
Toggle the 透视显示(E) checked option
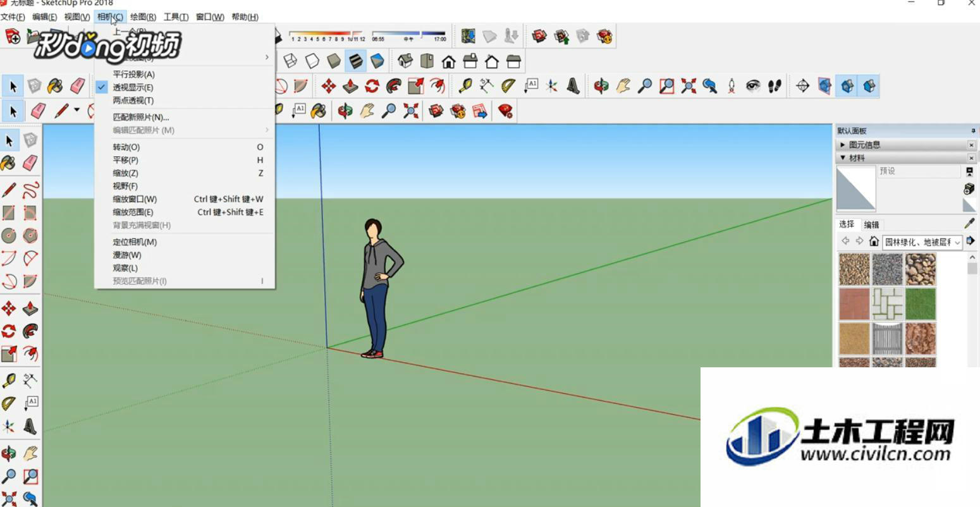point(184,87)
